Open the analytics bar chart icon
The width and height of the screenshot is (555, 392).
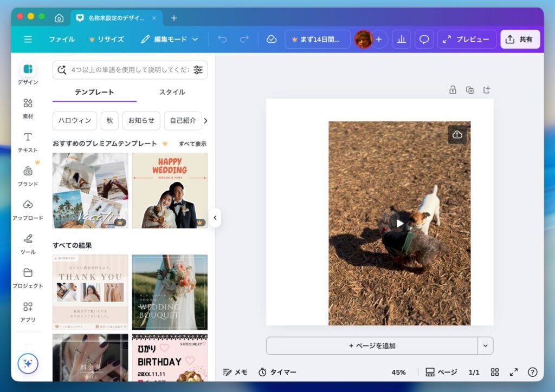[402, 40]
